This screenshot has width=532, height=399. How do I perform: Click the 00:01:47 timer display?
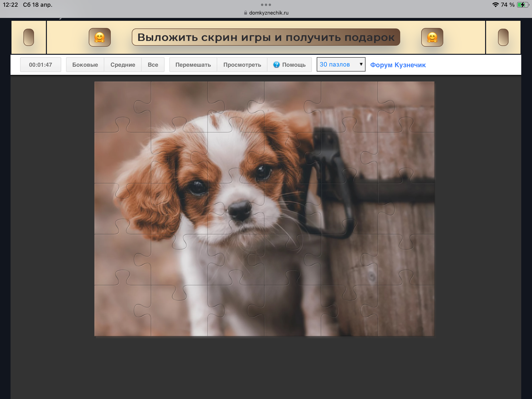40,64
